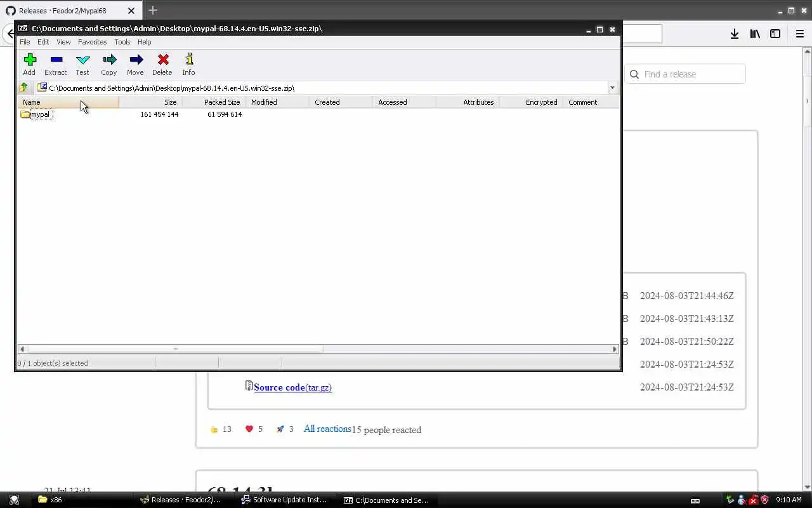This screenshot has height=508, width=812.
Task: Click the rocket reaction with 3
Action: [285, 429]
